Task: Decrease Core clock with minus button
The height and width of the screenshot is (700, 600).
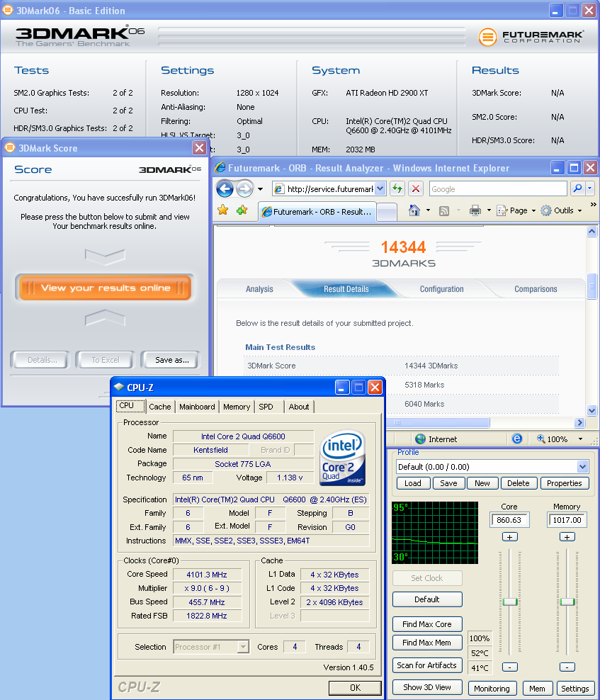Action: 509,667
